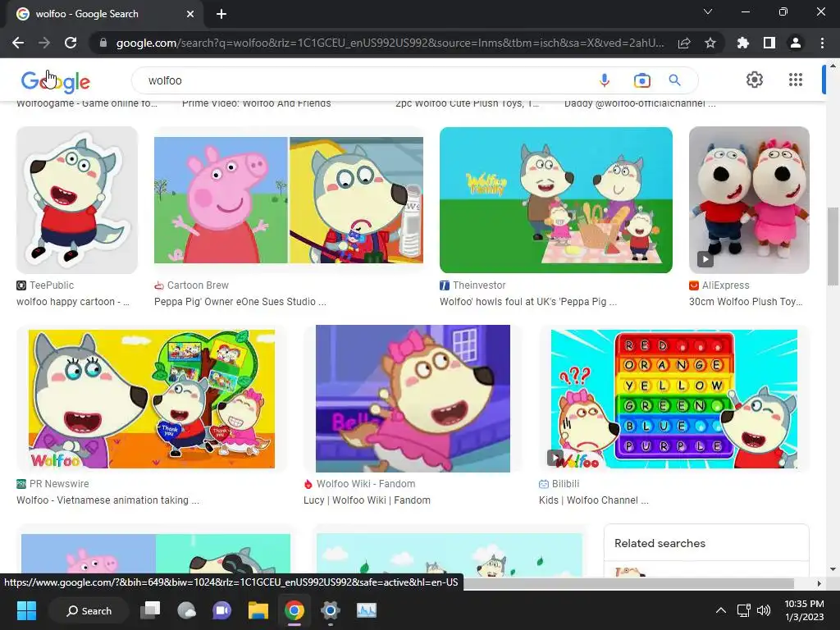Open '30cm Wolfoo Plush Toy' title
Screen dimensions: 840x630
pos(746,302)
